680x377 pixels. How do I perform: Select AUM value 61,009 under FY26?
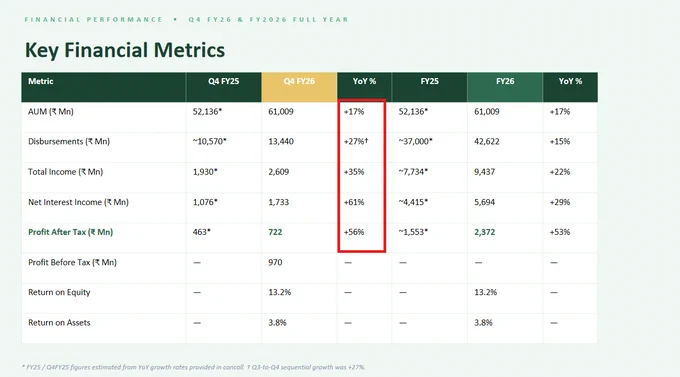[x=487, y=111]
